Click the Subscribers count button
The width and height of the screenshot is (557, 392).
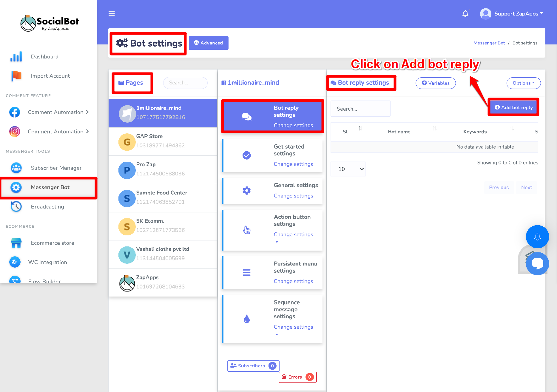253,366
